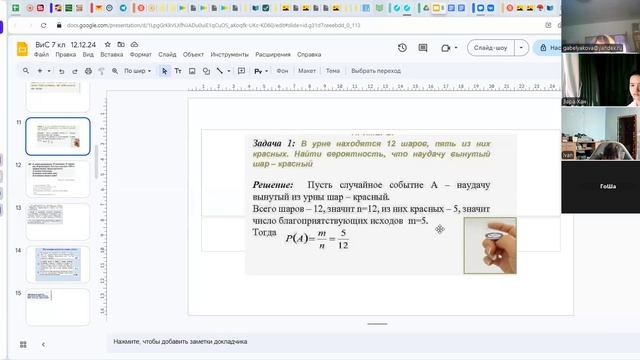Insert a text box
This screenshot has width=640, height=360.
pyautogui.click(x=178, y=71)
